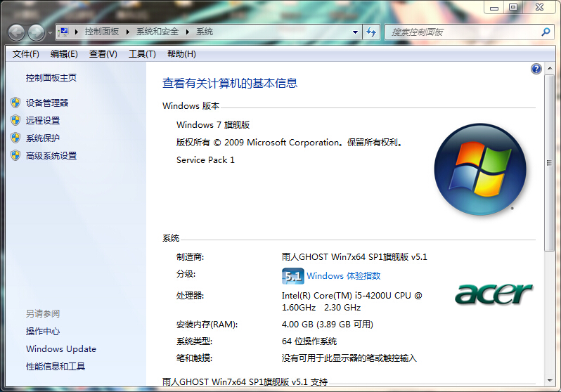This screenshot has width=561, height=392.
Task: Open the 文件(F) menu
Action: [x=25, y=54]
